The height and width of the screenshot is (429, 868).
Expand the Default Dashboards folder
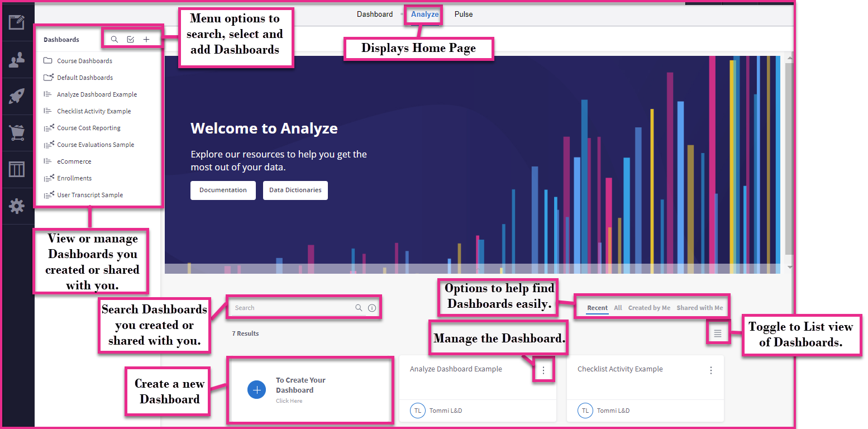tap(85, 78)
